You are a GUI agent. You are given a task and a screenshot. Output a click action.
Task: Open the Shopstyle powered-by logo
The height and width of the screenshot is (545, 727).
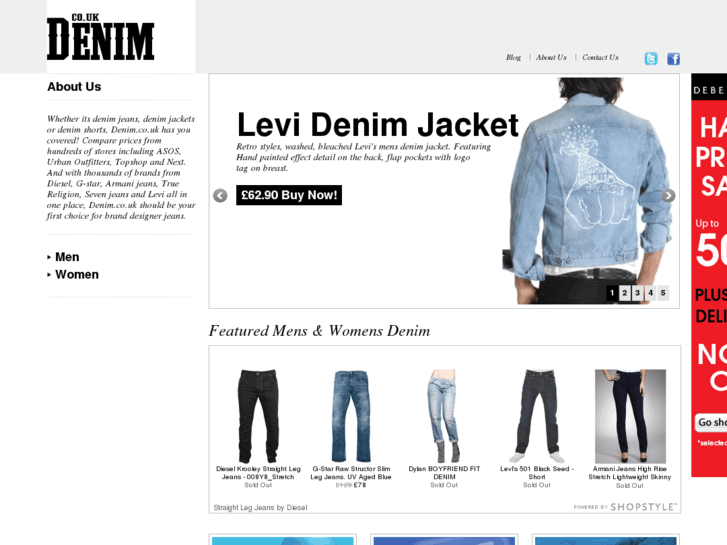point(625,507)
